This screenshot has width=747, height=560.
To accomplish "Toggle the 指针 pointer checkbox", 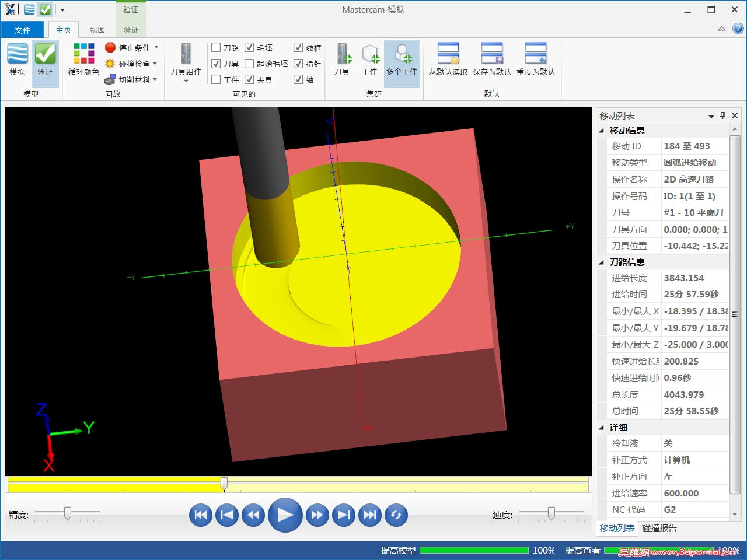I will click(298, 63).
